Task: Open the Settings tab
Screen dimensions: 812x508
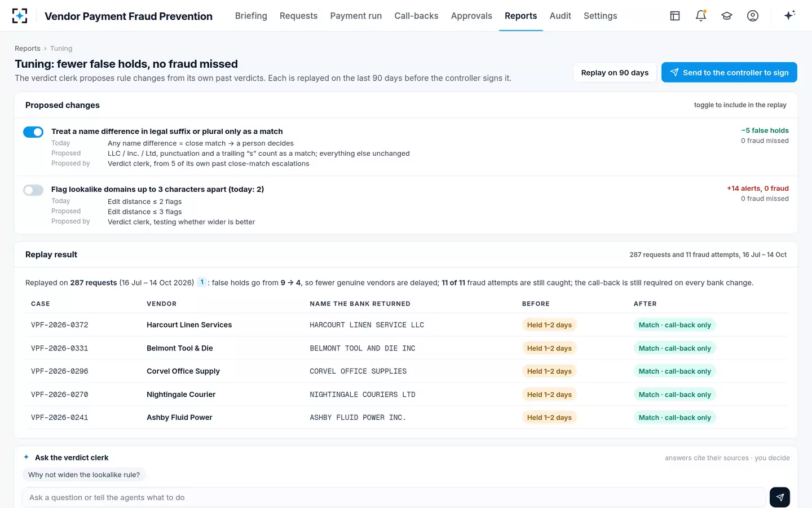Action: click(x=600, y=16)
